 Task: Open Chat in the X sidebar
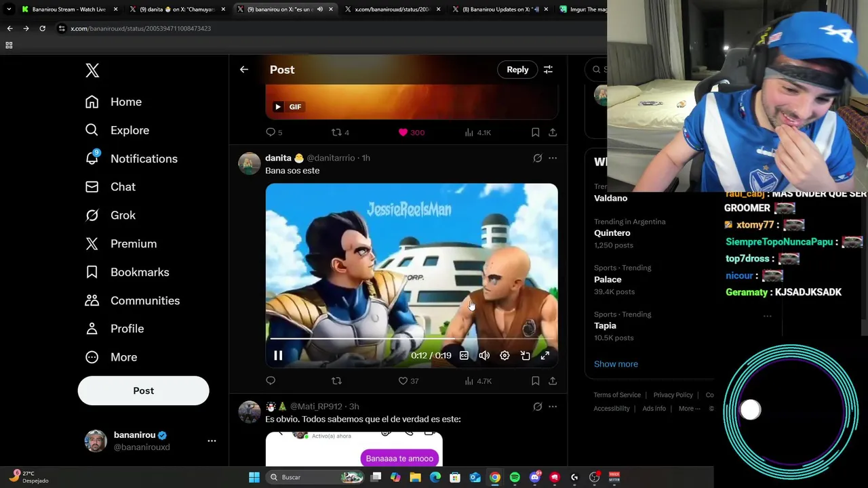tap(110, 187)
